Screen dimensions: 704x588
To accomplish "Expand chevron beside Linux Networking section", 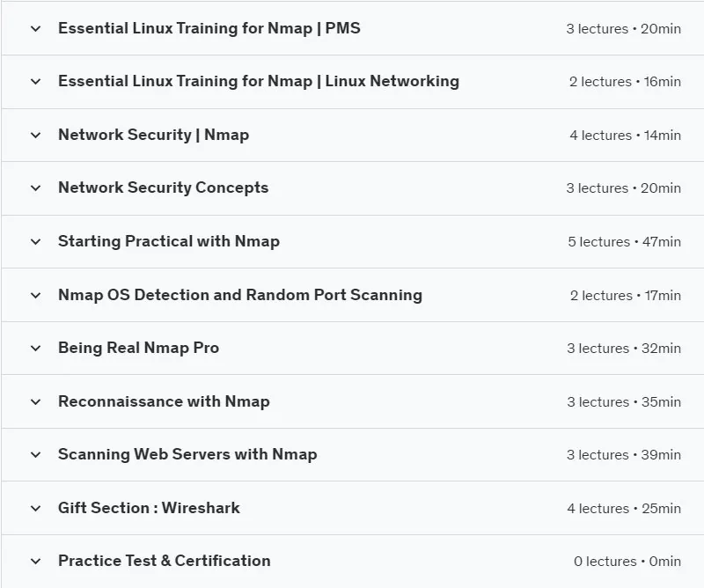I will (35, 82).
